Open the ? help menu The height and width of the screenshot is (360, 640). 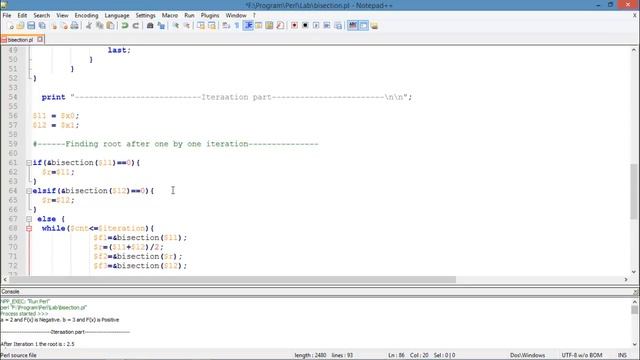tap(254, 16)
